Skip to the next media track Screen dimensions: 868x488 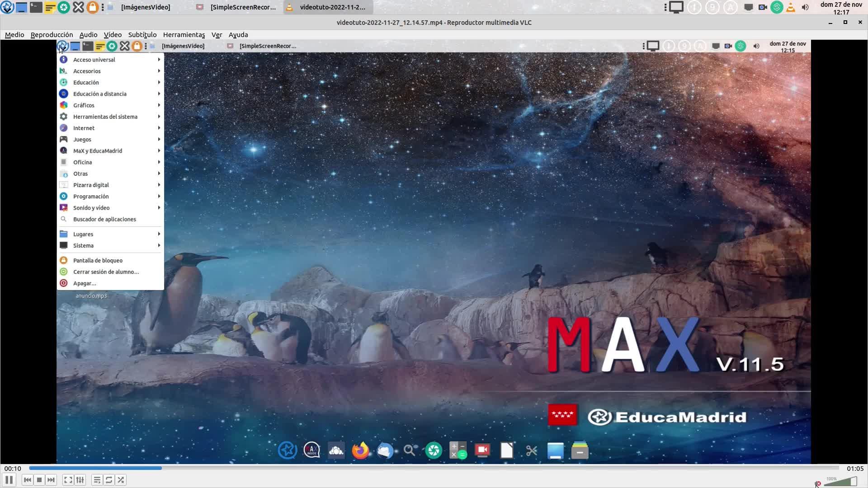tap(51, 480)
